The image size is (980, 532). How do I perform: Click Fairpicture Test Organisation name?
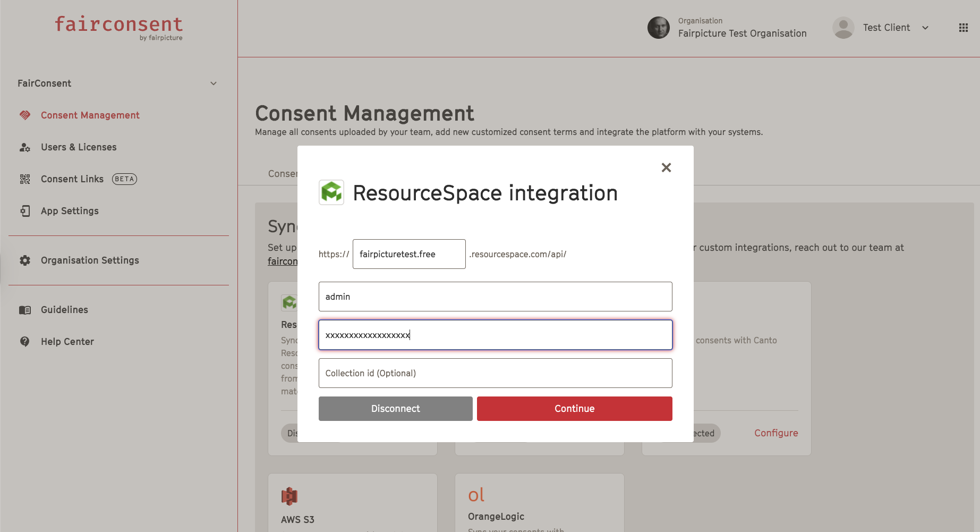743,33
